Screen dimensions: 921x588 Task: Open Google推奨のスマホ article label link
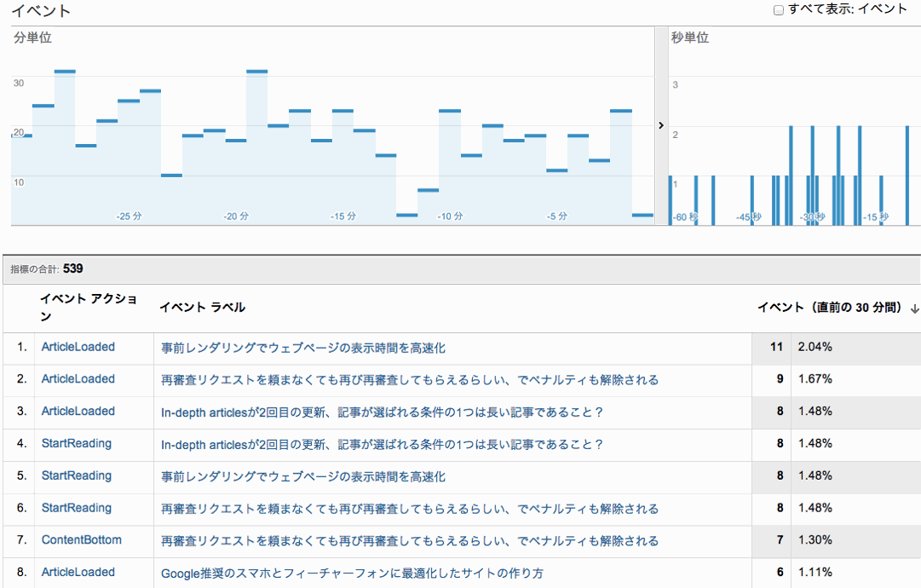352,574
